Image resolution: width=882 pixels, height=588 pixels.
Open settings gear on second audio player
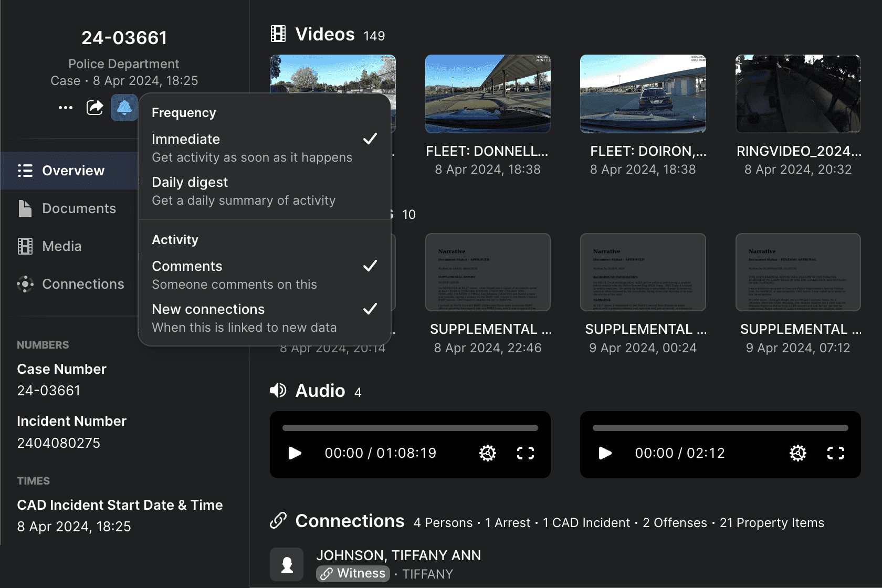click(x=797, y=453)
